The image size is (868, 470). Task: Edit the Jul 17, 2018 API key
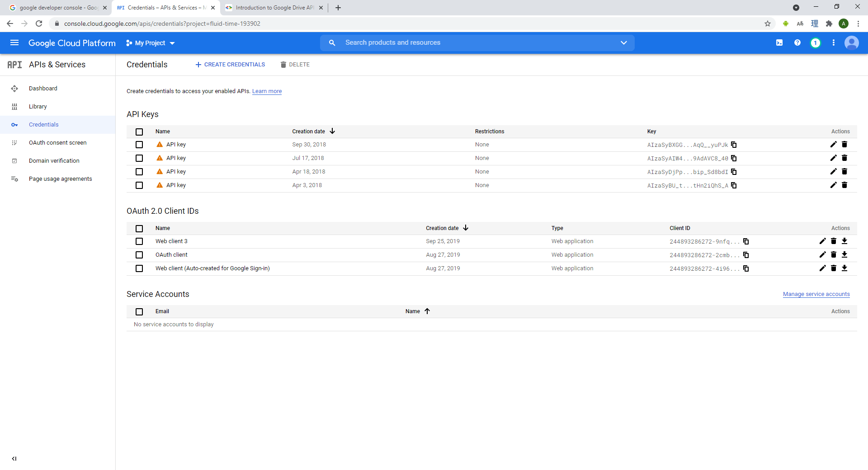(x=833, y=158)
